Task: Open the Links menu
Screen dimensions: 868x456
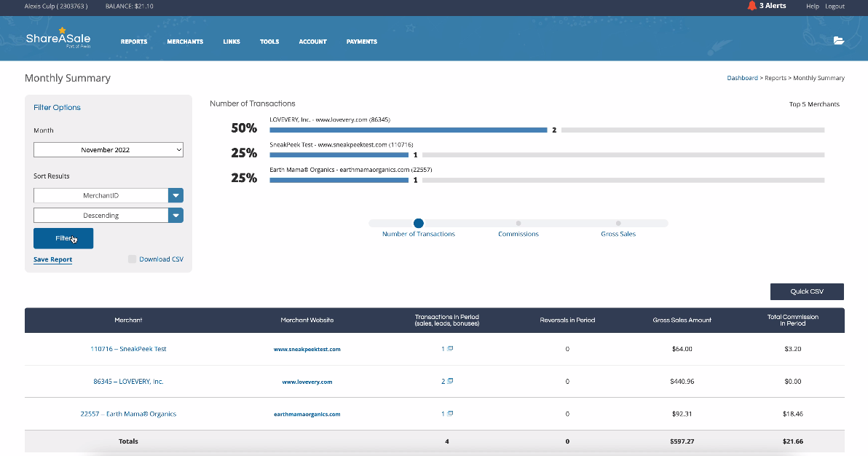Action: (232, 42)
